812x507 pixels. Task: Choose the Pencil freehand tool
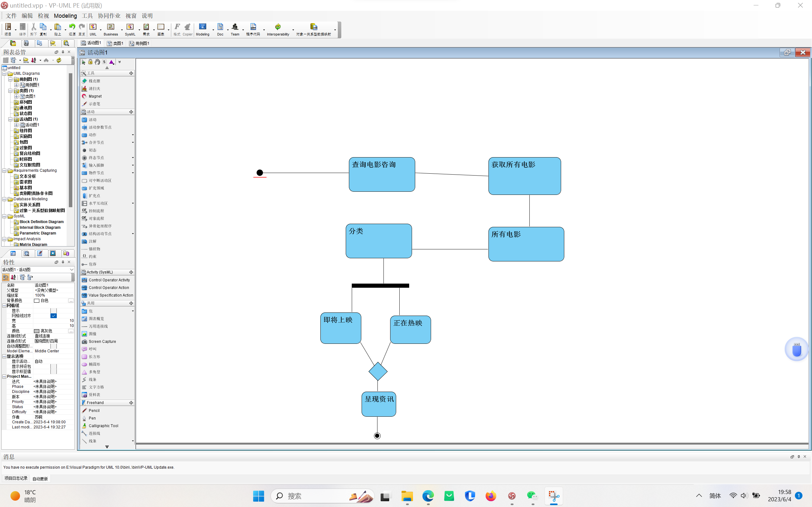click(x=94, y=410)
